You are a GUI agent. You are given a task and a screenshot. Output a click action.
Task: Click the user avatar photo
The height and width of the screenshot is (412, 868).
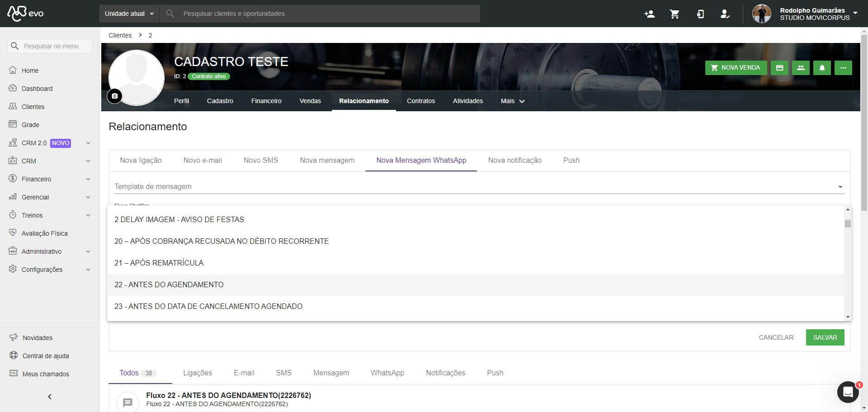tap(762, 14)
